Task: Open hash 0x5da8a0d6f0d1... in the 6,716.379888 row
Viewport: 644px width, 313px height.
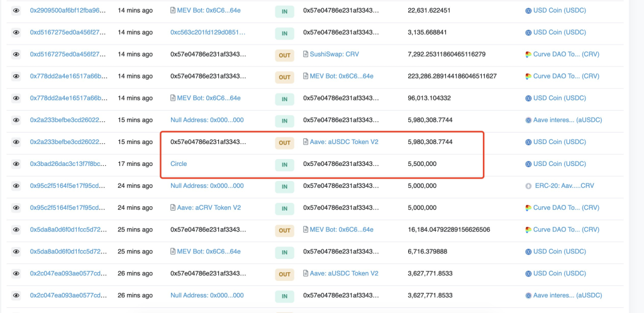Action: 68,251
